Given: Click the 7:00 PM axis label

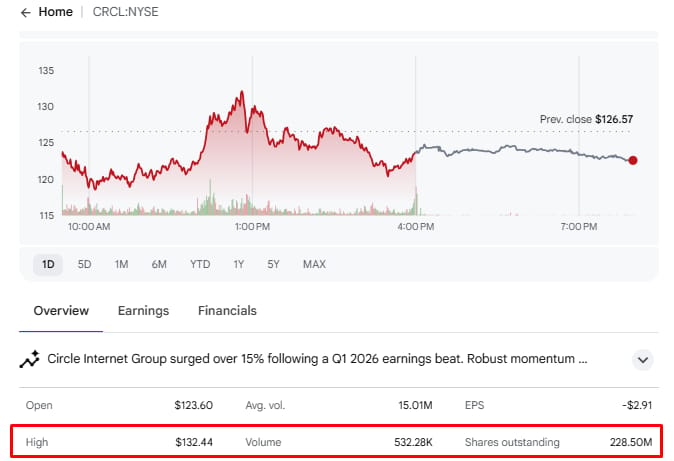Looking at the screenshot, I should coord(579,227).
